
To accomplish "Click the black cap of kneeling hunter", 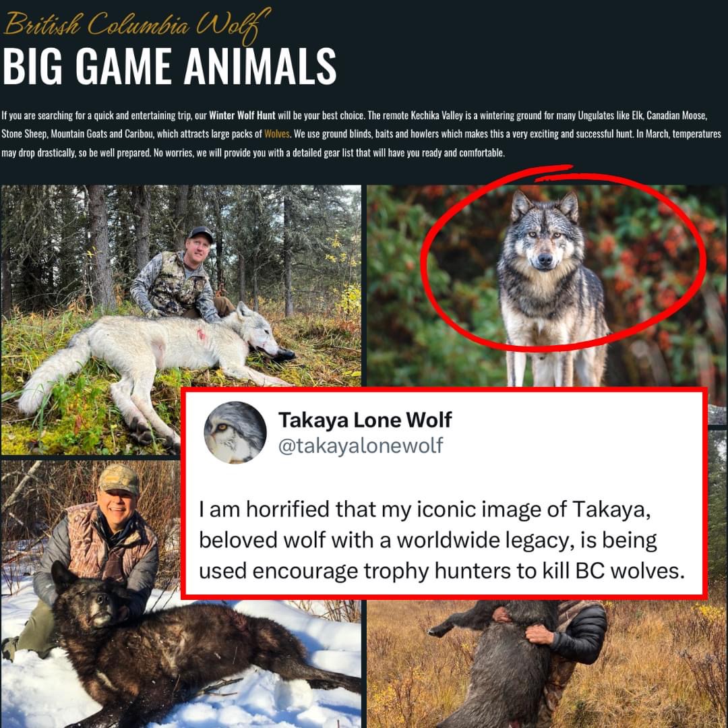I will (202, 233).
